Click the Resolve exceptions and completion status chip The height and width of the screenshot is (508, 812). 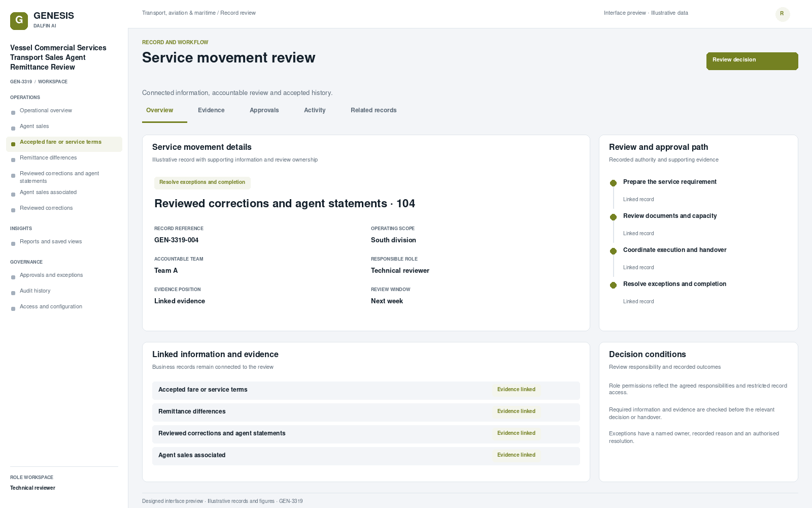pyautogui.click(x=202, y=182)
